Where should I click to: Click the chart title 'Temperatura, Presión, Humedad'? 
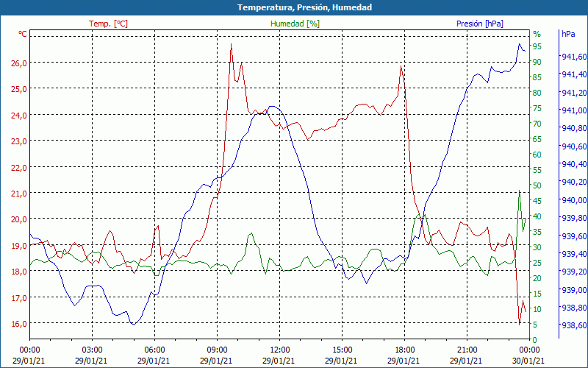coord(304,7)
